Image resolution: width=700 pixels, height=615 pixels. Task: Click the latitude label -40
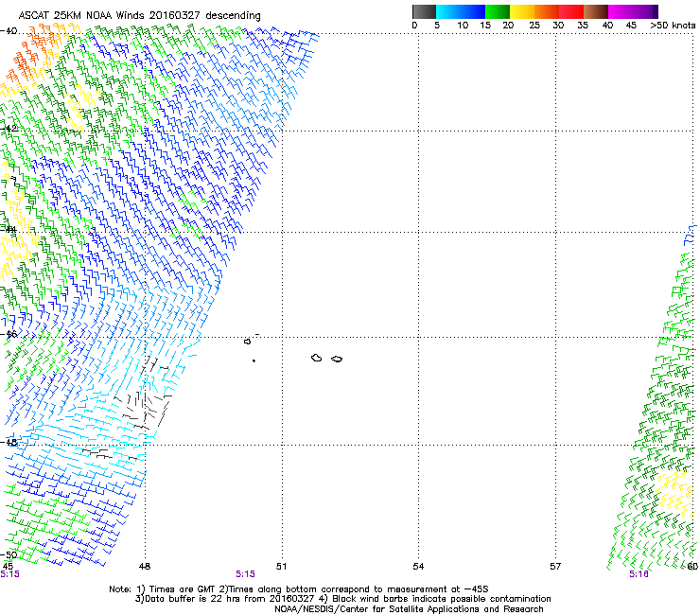coord(9,31)
